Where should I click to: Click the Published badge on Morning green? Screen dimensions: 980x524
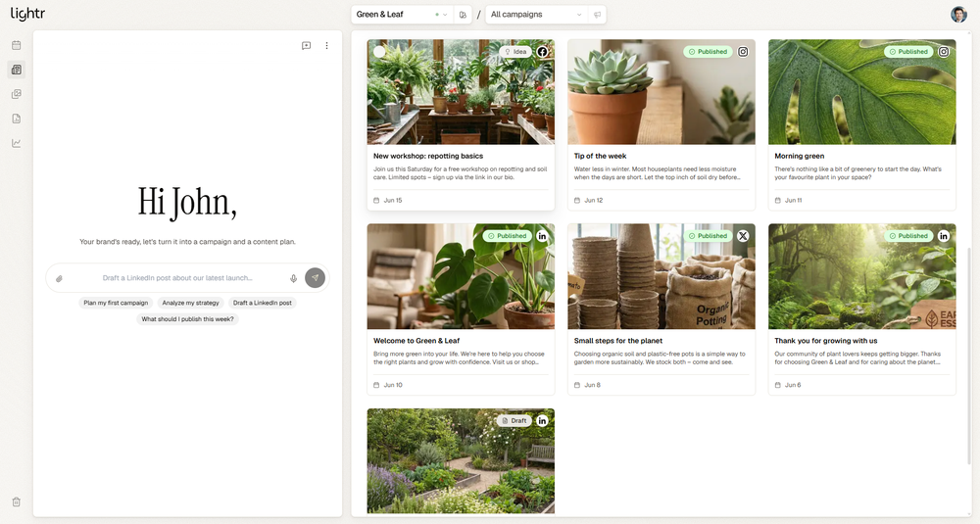point(908,52)
